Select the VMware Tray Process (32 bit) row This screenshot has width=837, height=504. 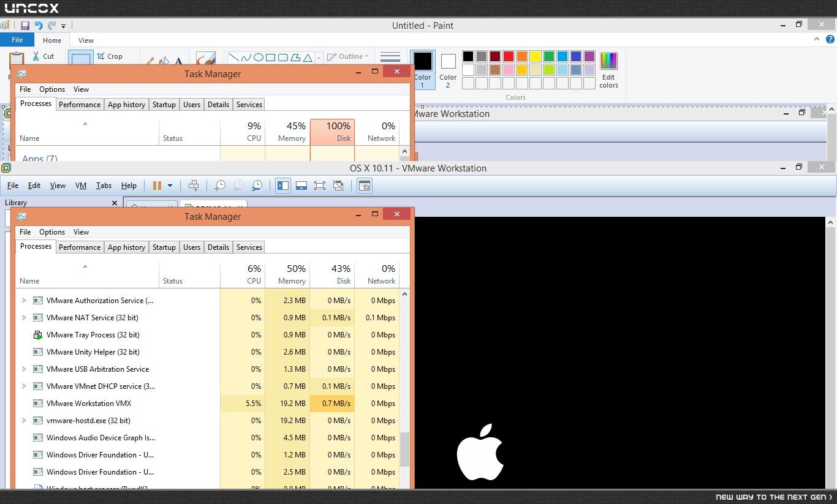tap(208, 335)
